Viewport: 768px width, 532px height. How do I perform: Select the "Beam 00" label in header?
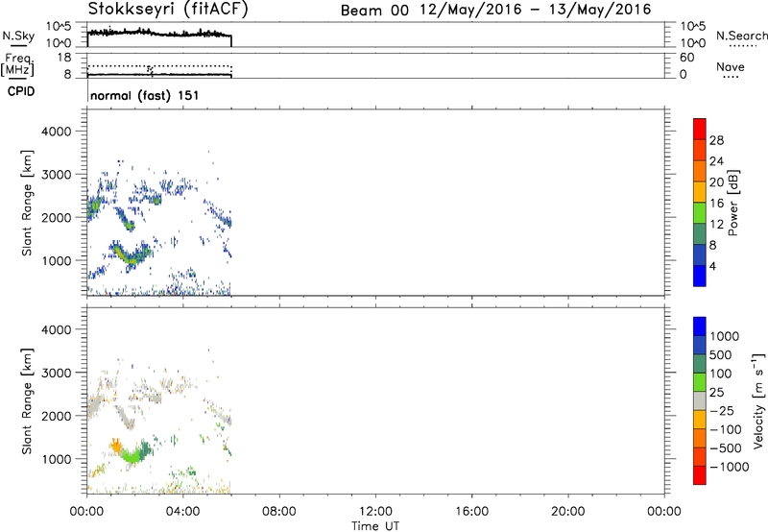(374, 11)
